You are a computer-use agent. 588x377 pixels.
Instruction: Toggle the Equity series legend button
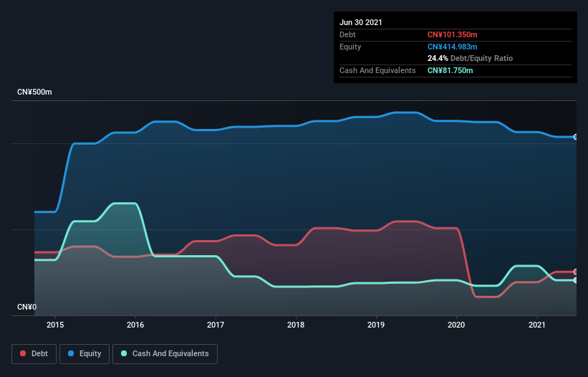[85, 354]
